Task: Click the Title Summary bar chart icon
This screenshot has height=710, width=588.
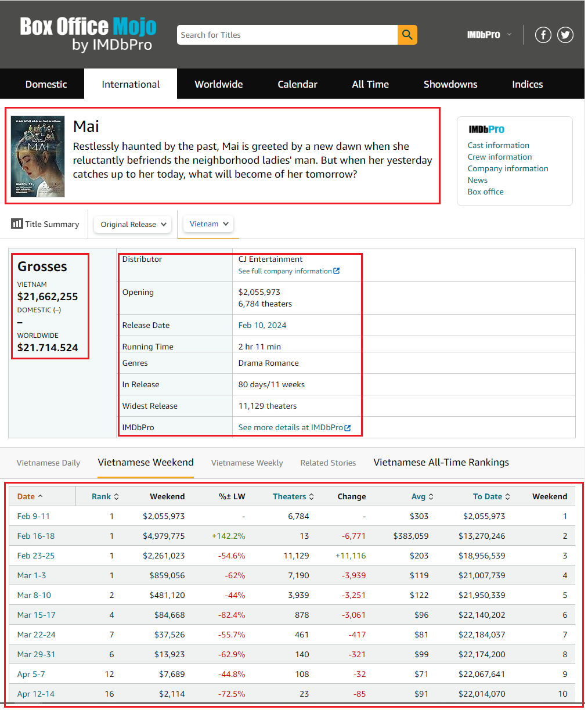Action: tap(17, 224)
